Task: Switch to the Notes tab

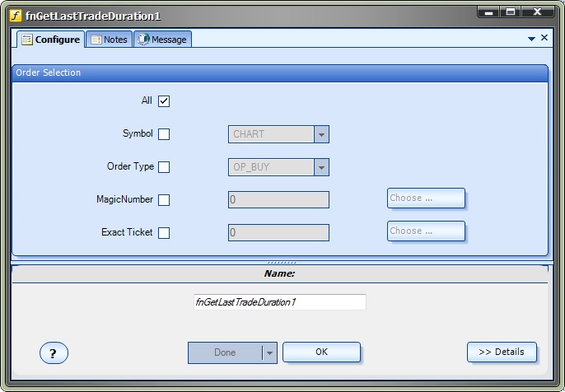Action: click(x=109, y=40)
